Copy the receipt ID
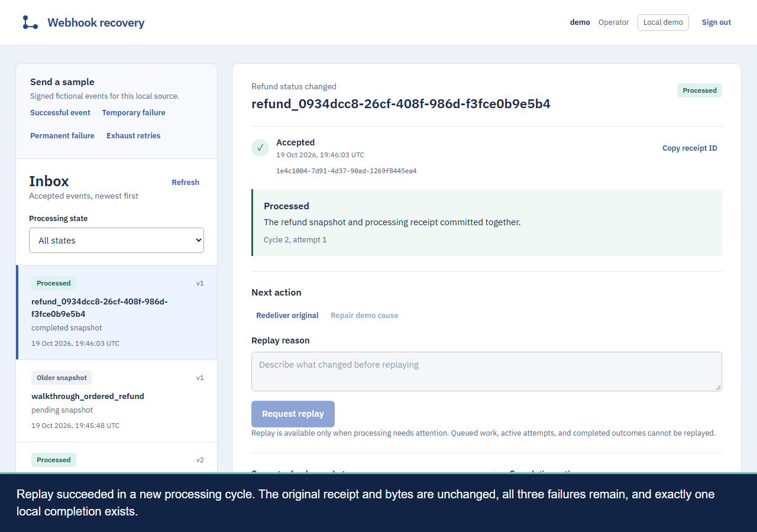 click(690, 148)
